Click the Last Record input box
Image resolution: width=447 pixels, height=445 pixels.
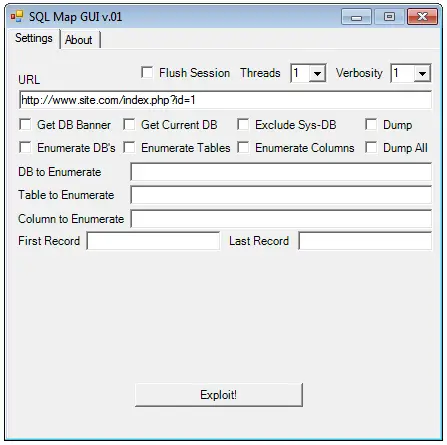coord(365,241)
